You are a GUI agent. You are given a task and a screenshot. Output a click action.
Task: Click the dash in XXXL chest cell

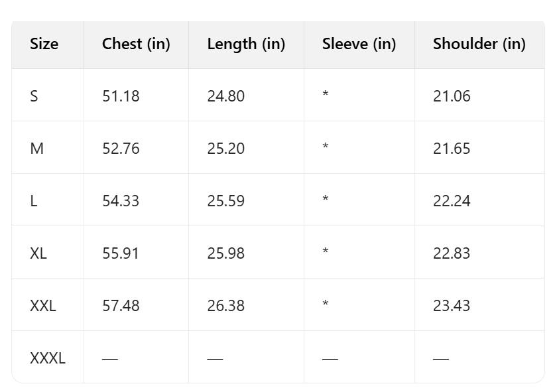coord(110,359)
